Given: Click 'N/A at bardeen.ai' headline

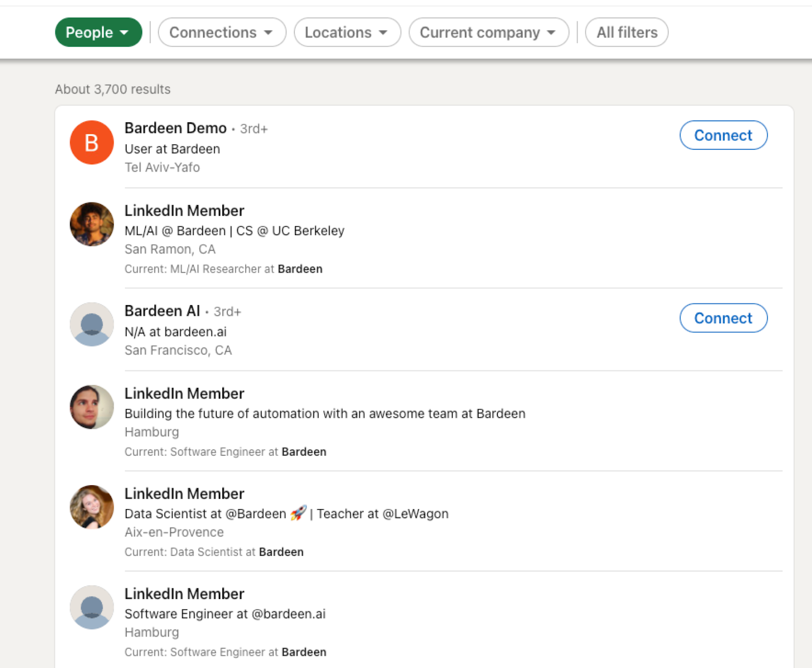Looking at the screenshot, I should 176,332.
